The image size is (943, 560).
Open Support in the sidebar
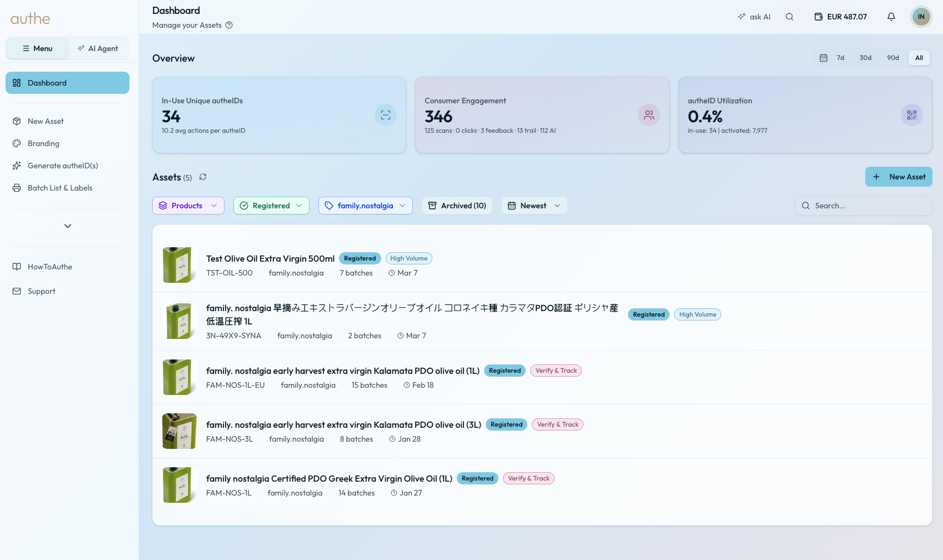[67, 291]
